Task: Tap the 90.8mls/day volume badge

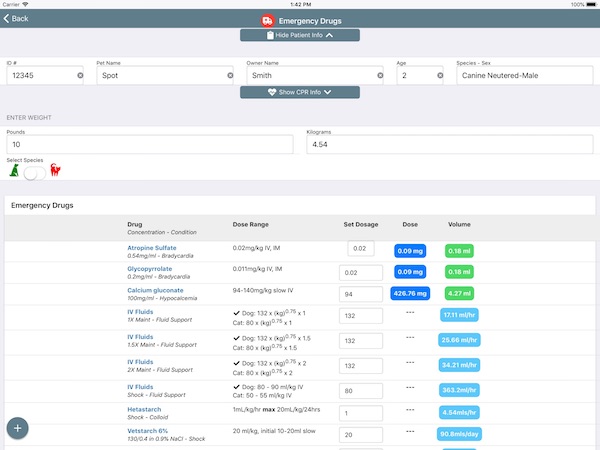Action: [x=459, y=434]
